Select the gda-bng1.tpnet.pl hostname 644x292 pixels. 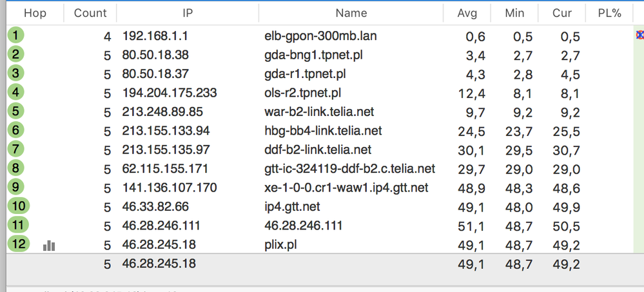point(313,55)
